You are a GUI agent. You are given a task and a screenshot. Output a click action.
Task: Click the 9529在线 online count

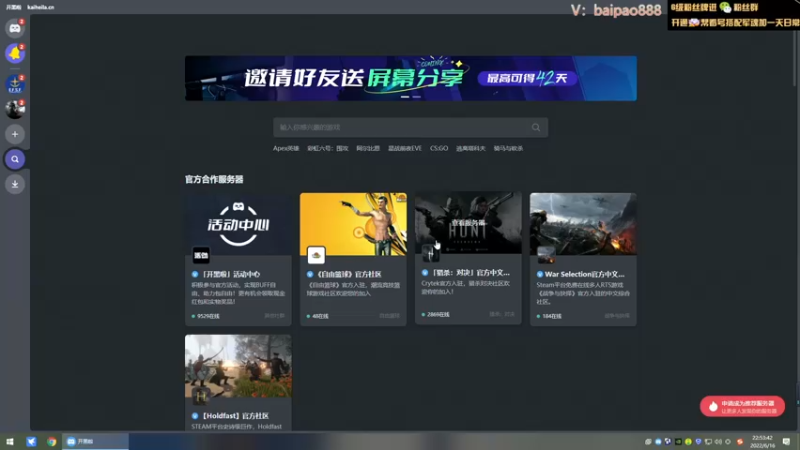click(206, 316)
